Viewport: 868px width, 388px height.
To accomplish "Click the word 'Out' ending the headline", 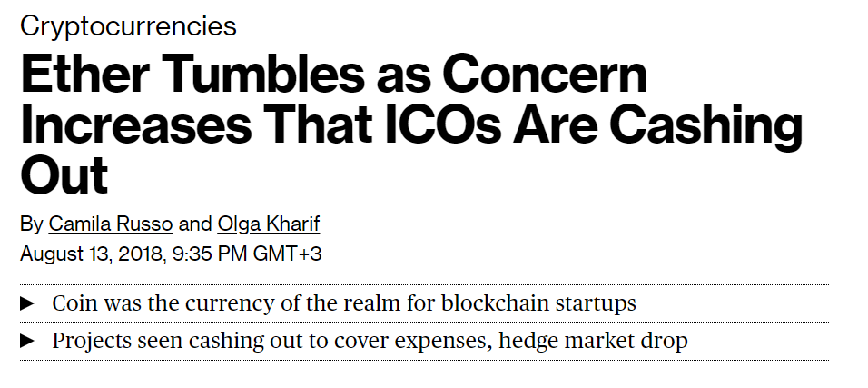I will tap(64, 174).
